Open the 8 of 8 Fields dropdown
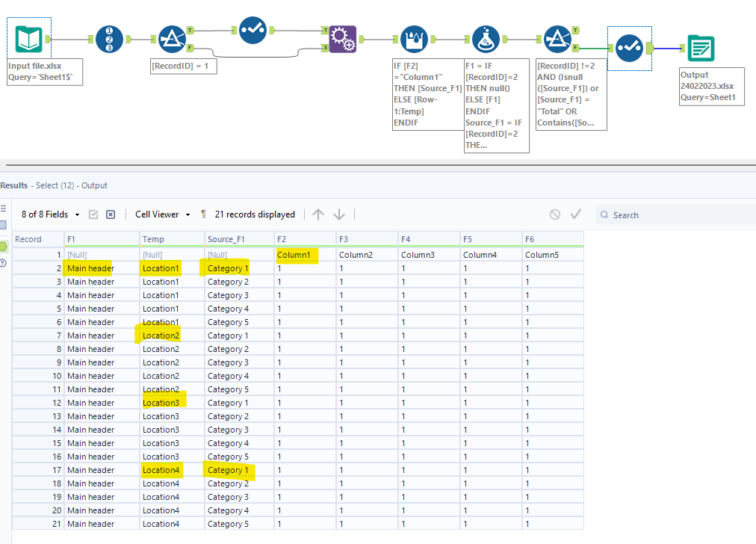 coord(49,214)
